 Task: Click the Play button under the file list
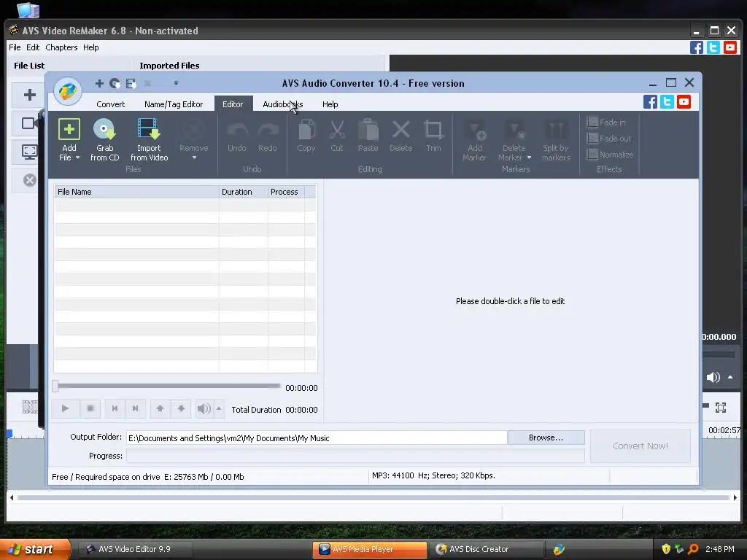65,408
